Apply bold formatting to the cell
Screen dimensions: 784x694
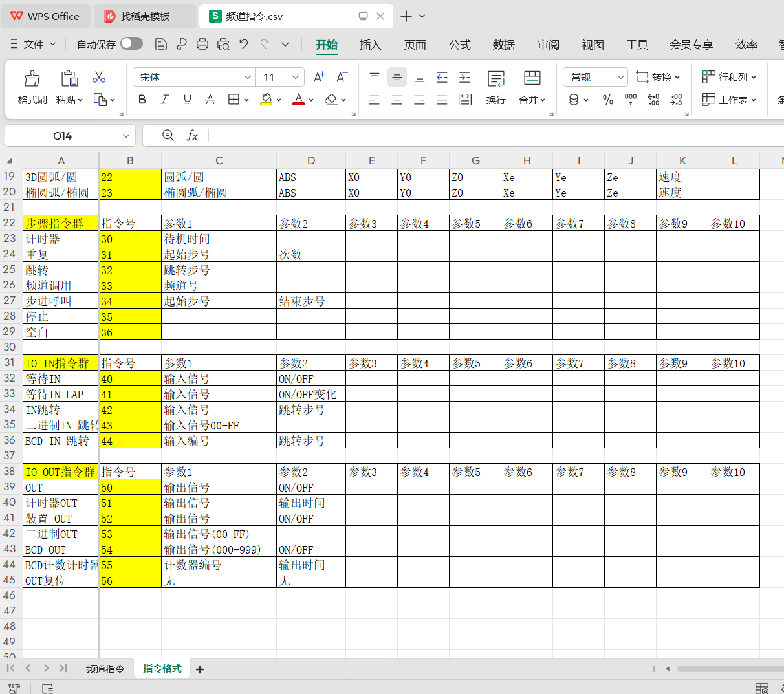point(142,100)
